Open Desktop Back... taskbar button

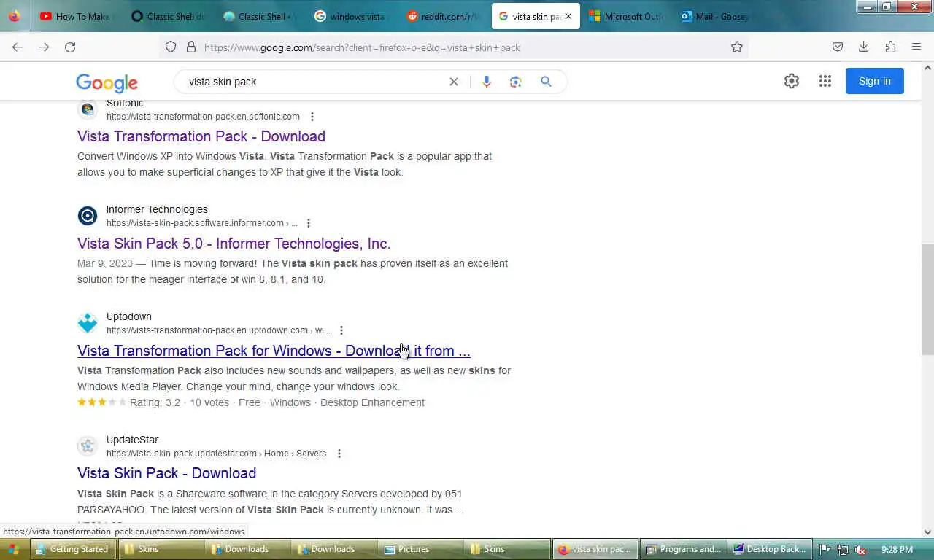(x=769, y=549)
